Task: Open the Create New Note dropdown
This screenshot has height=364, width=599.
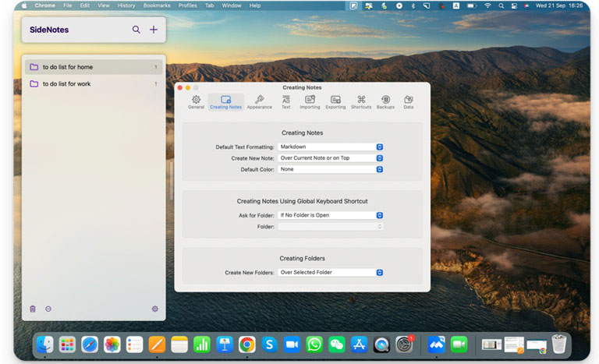Action: click(331, 157)
